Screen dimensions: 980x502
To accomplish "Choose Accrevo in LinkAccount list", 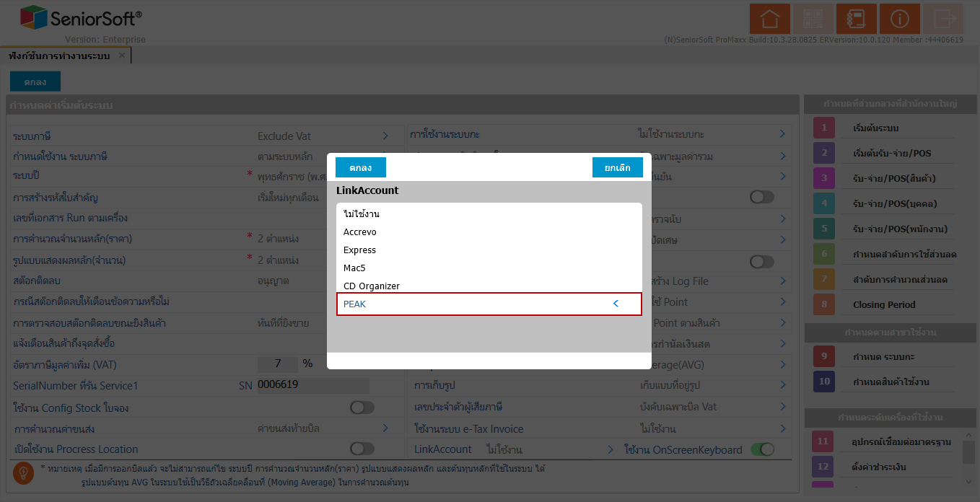I will 489,232.
